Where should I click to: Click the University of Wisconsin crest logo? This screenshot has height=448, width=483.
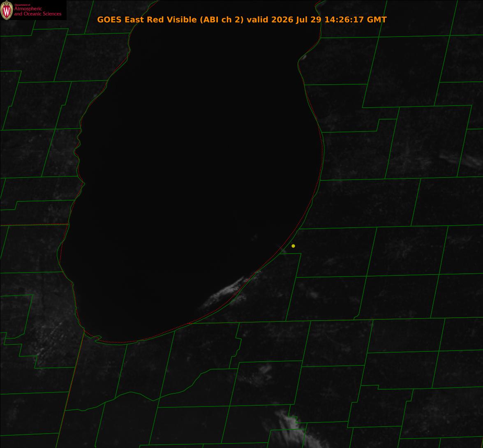(7, 10)
